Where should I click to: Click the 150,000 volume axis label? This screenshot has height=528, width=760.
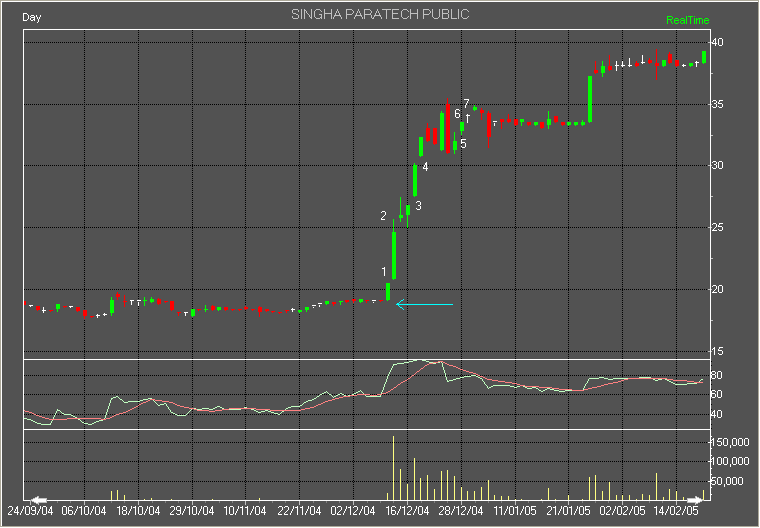730,442
